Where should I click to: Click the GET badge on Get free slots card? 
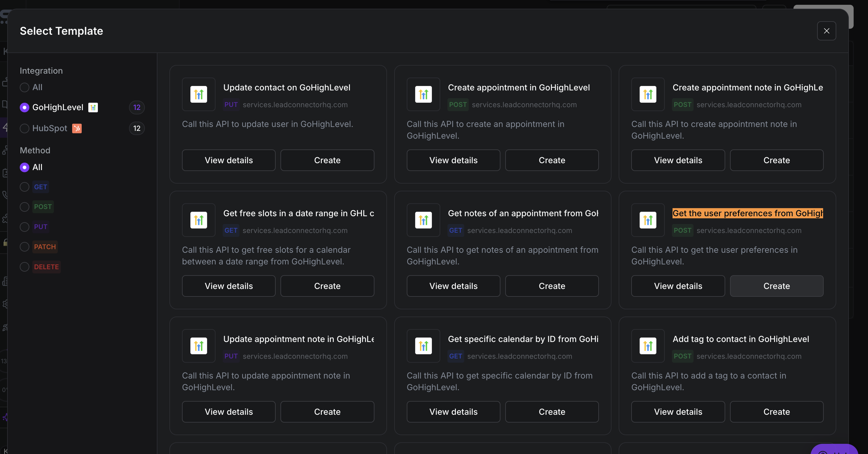tap(231, 231)
